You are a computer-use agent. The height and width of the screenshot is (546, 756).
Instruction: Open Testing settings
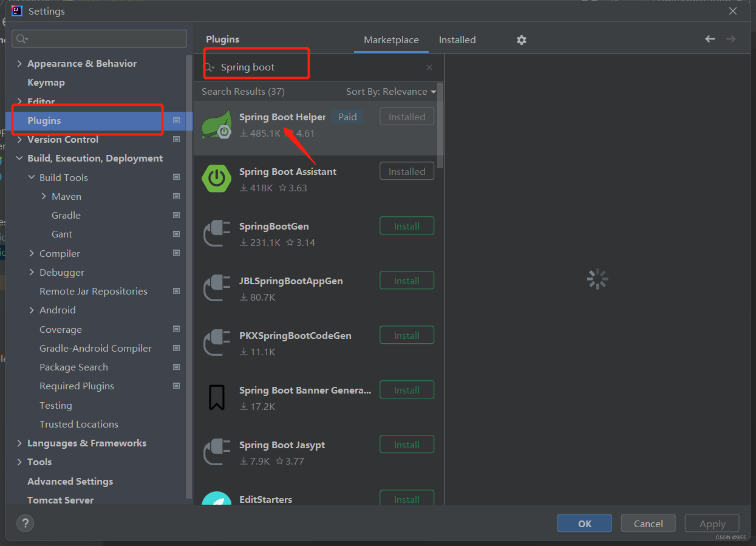click(x=55, y=405)
